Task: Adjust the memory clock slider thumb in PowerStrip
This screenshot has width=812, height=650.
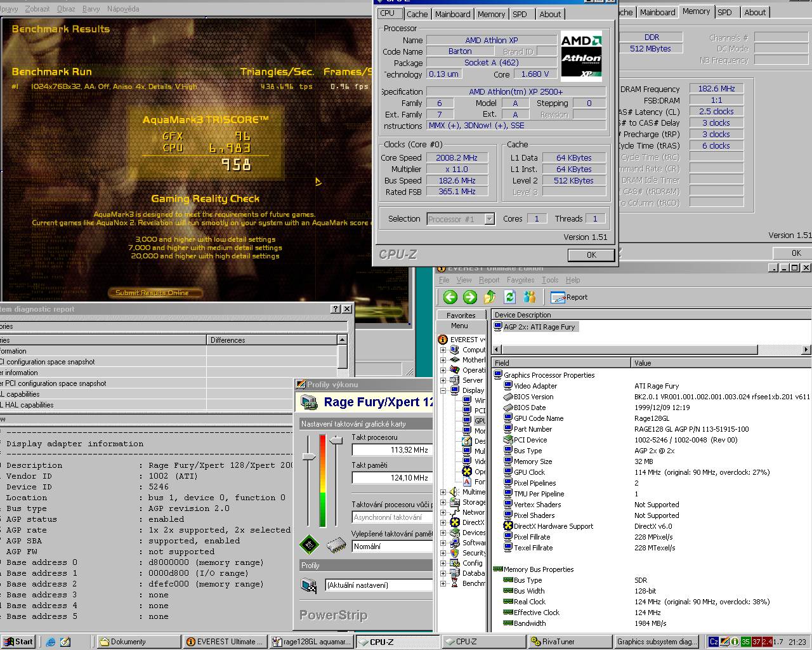Action: click(x=336, y=439)
